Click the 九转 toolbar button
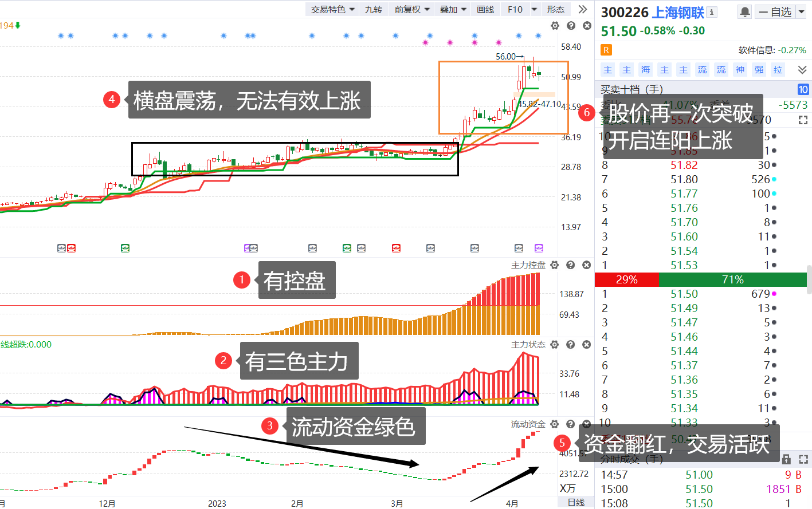 point(374,9)
